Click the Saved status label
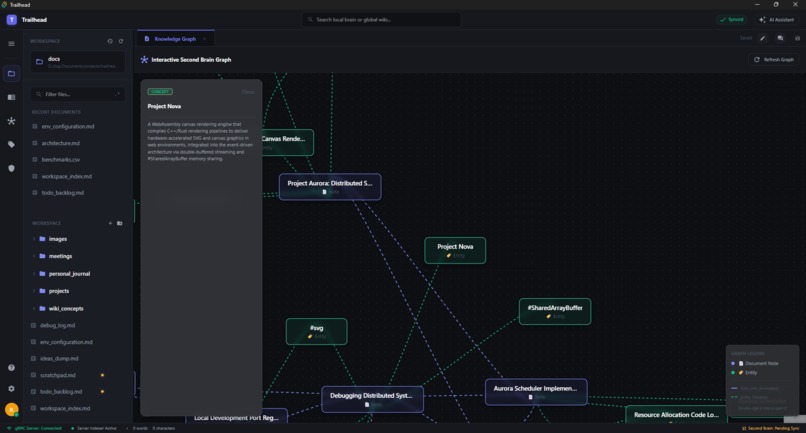Screen dimensions: 806x433 coord(746,38)
